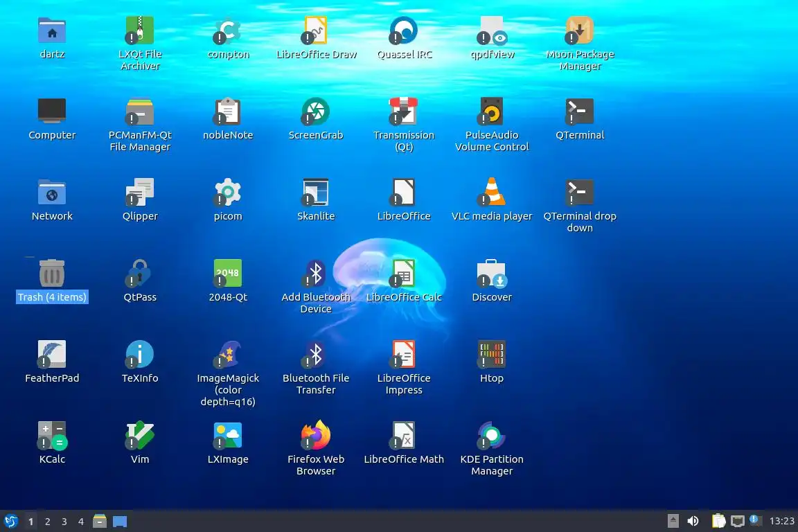This screenshot has height=532, width=798.
Task: Open the qpdfview desktop shortcut
Action: click(x=492, y=30)
